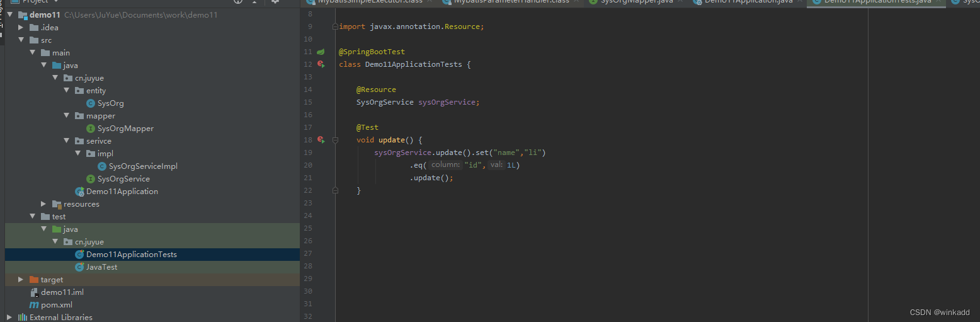This screenshot has height=322, width=980.
Task: Click the JavaTest class icon
Action: (79, 267)
